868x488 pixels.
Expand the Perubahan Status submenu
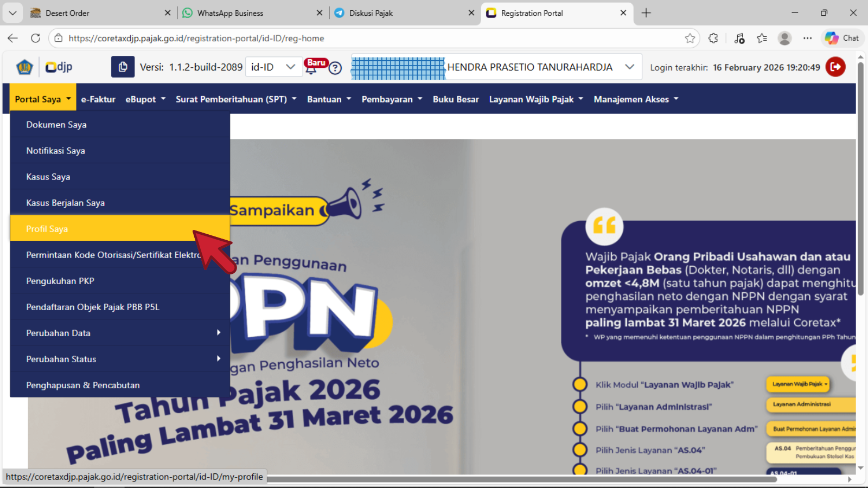(119, 359)
